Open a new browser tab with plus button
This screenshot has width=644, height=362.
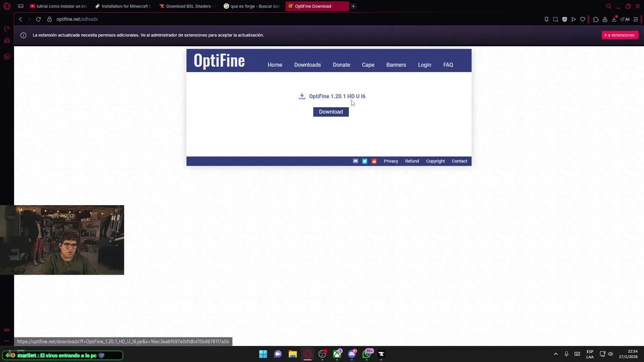353,6
